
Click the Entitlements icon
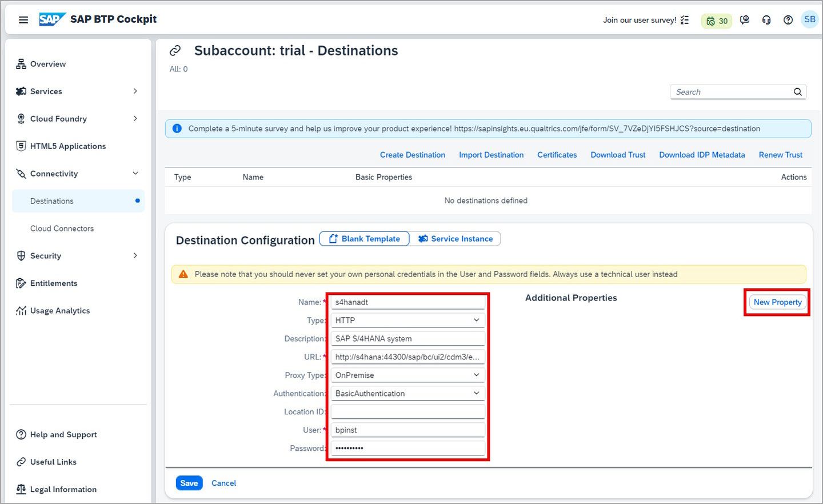pyautogui.click(x=21, y=283)
